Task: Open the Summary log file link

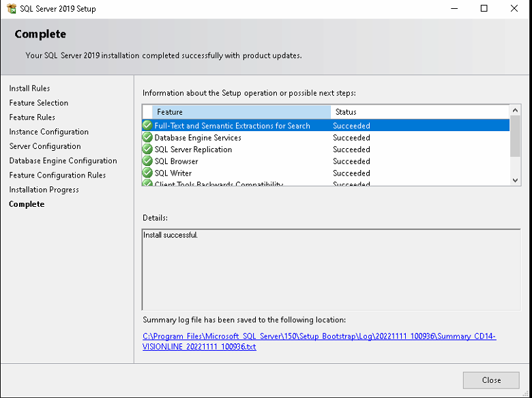Action: (319, 341)
